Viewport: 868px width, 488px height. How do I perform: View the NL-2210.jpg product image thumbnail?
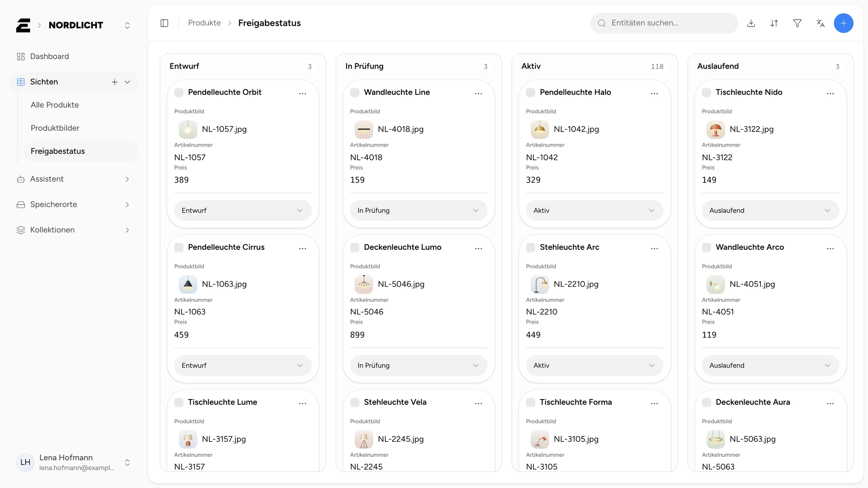coord(540,284)
